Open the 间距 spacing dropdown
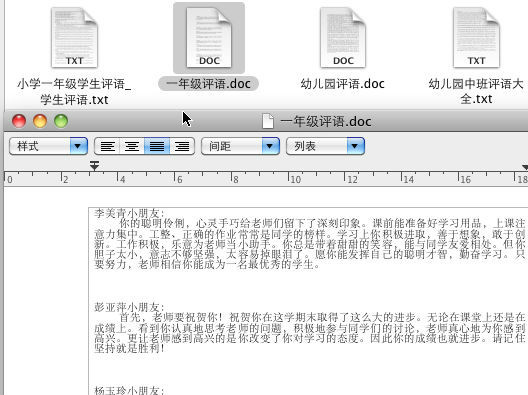The image size is (528, 395). point(240,146)
